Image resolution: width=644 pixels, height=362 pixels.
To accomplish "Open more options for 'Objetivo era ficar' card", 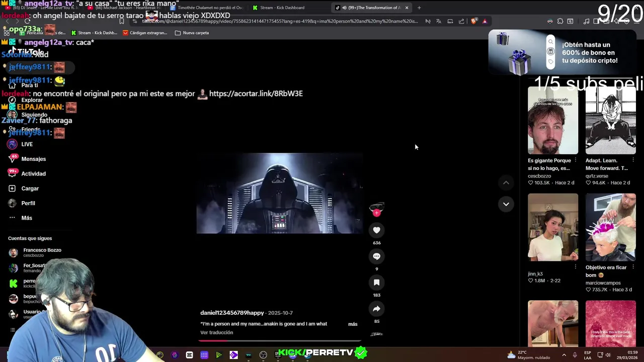I will point(633,267).
